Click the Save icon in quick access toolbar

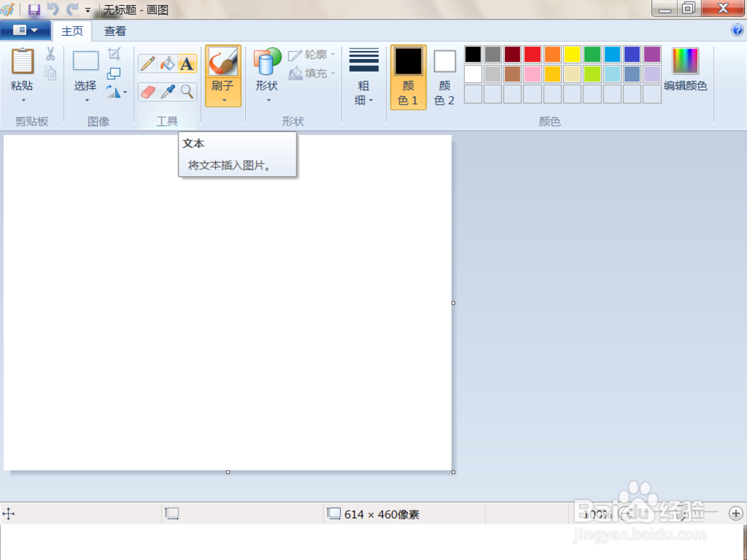[x=34, y=9]
